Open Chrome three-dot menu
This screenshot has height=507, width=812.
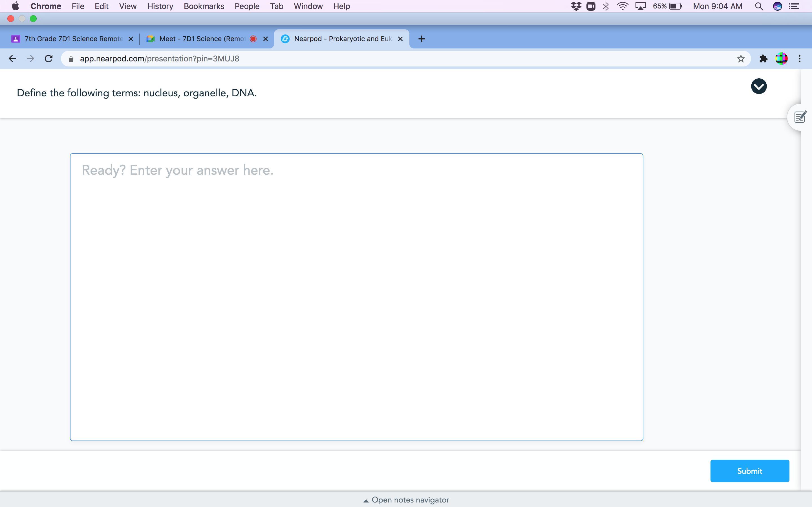click(x=800, y=59)
